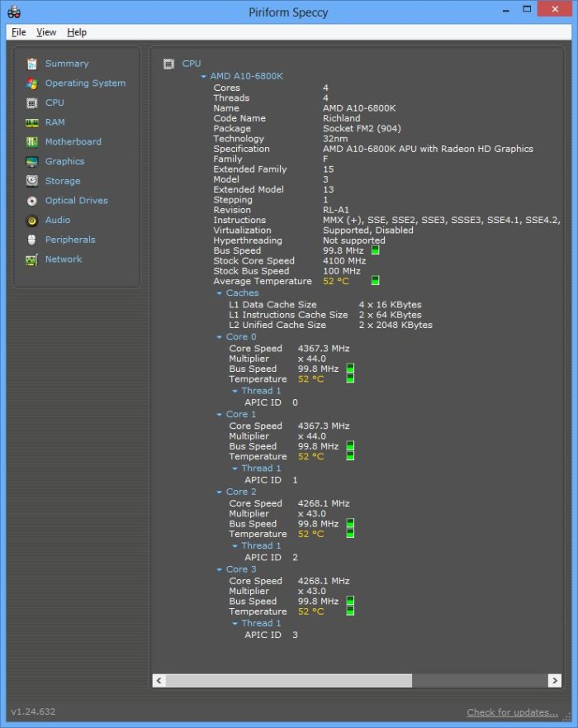578x728 pixels.
Task: Collapse Thread 1 under Core 0
Action: click(235, 391)
